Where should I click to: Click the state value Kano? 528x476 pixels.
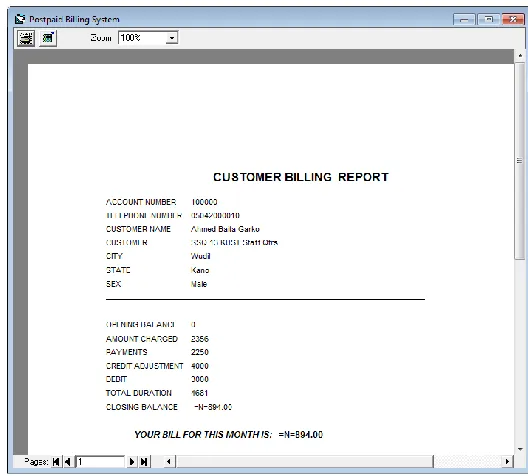pos(200,270)
